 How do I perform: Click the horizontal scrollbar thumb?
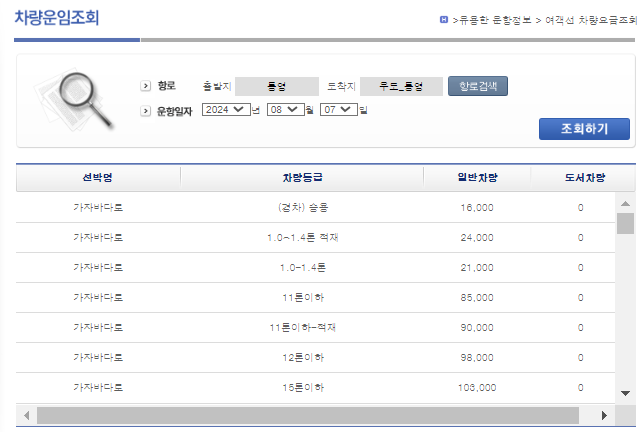coord(308,416)
